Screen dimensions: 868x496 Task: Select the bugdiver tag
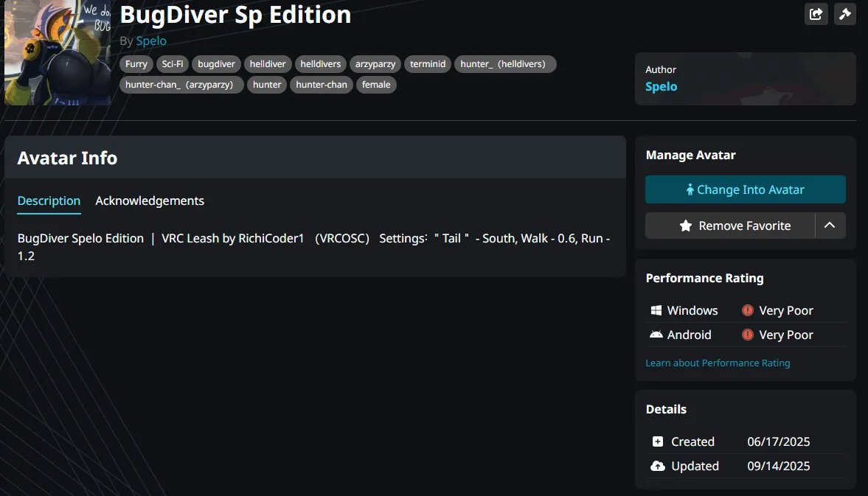216,64
